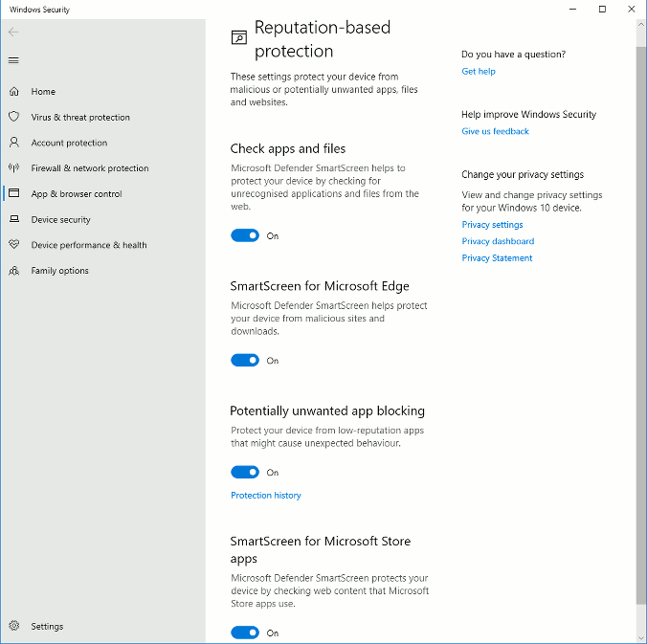Click the Get help link

click(x=479, y=72)
